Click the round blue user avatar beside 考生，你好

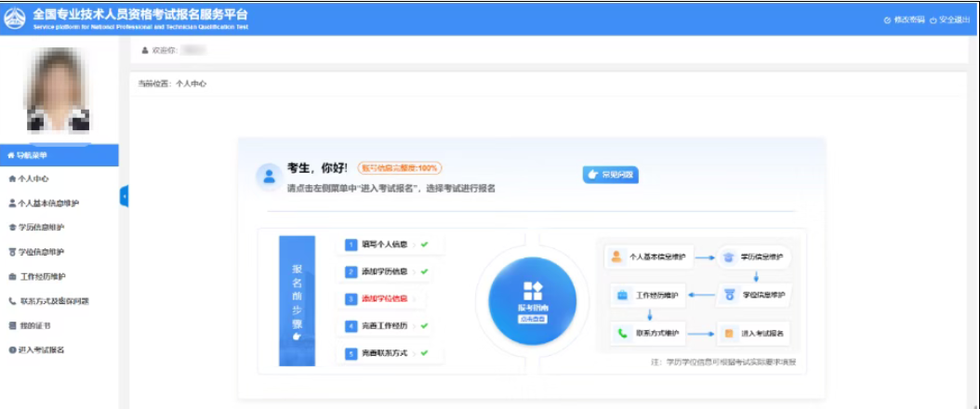pyautogui.click(x=269, y=177)
